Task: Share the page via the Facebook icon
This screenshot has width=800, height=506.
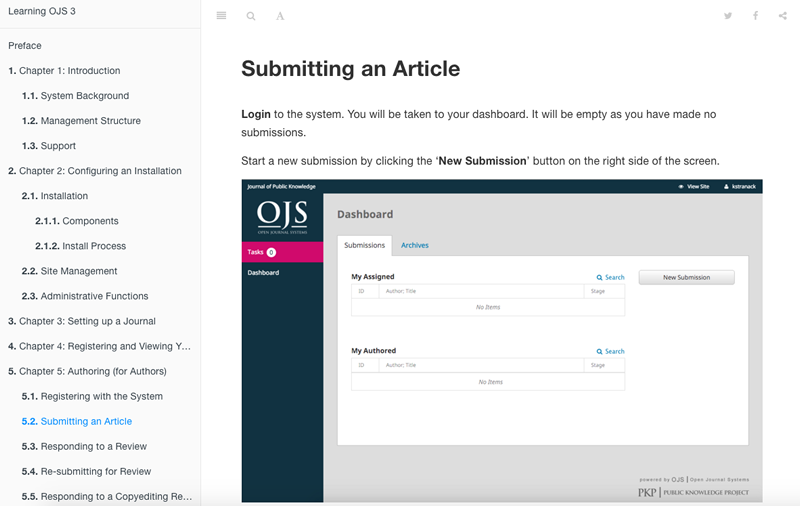Action: click(755, 16)
